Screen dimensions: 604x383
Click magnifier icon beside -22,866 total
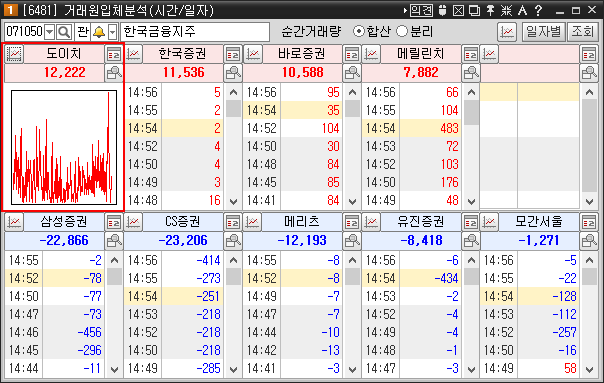point(114,240)
